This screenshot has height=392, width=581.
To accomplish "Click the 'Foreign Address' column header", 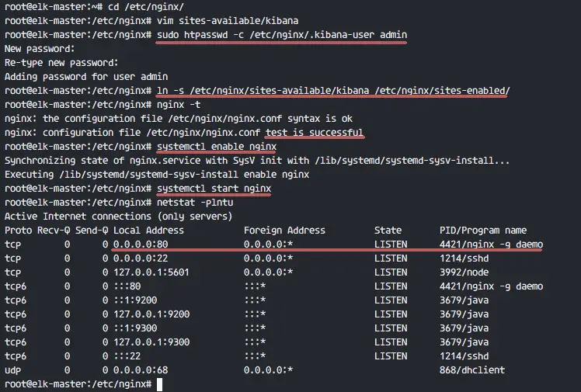I will (284, 231).
